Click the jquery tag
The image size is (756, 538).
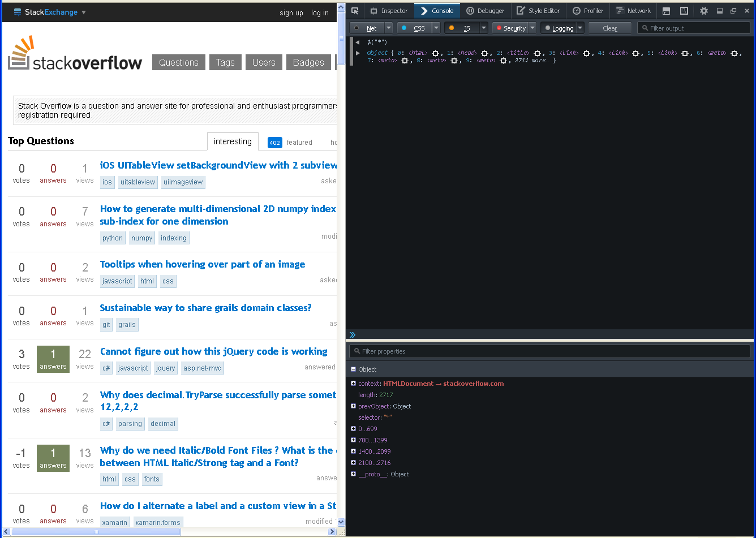point(166,368)
